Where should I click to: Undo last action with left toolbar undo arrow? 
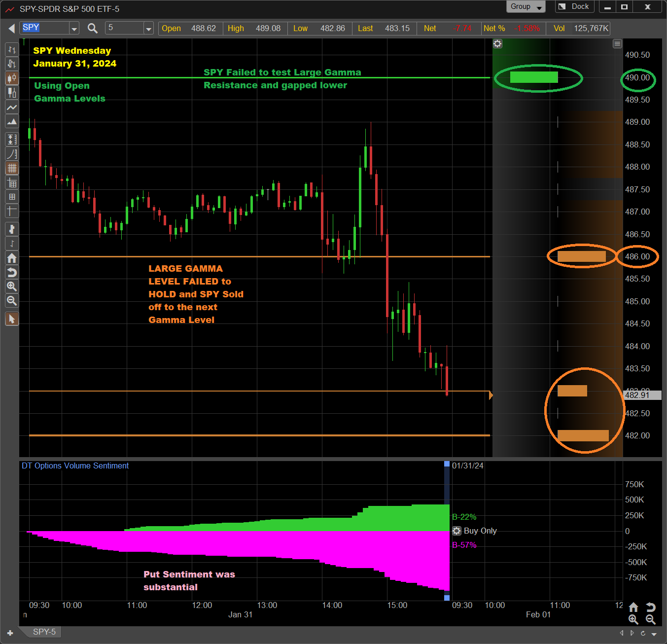(12, 272)
